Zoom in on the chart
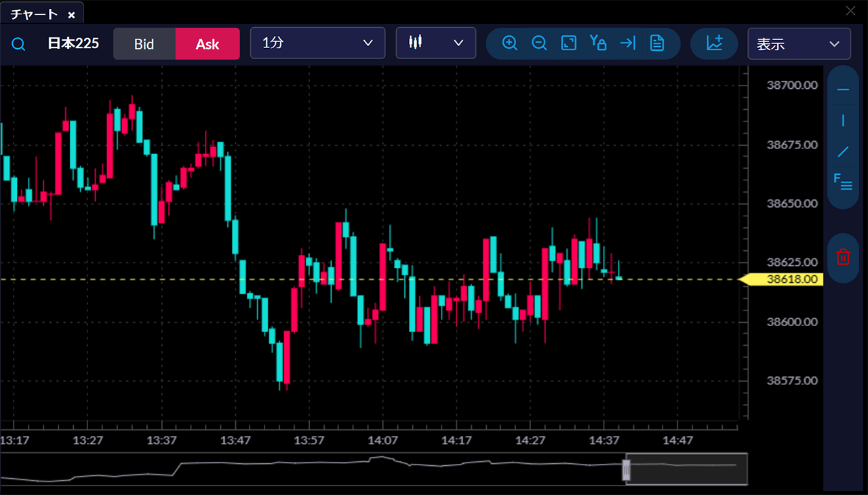Image resolution: width=868 pixels, height=495 pixels. (509, 43)
